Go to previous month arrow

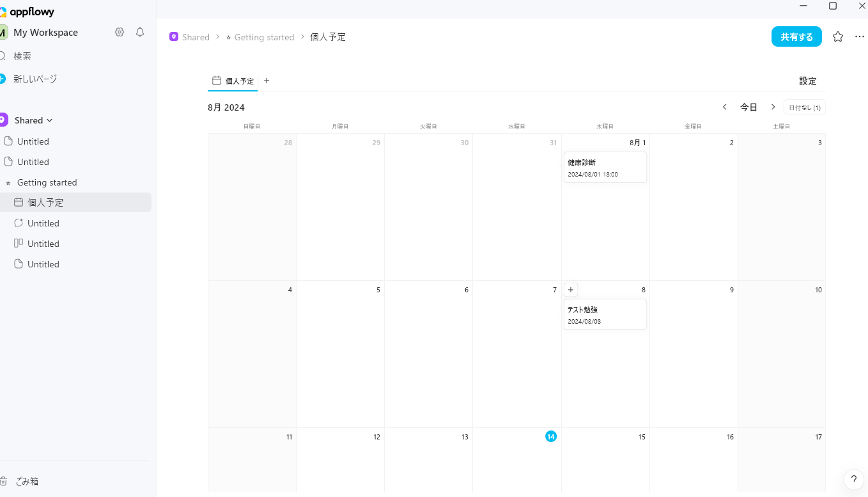click(x=725, y=107)
